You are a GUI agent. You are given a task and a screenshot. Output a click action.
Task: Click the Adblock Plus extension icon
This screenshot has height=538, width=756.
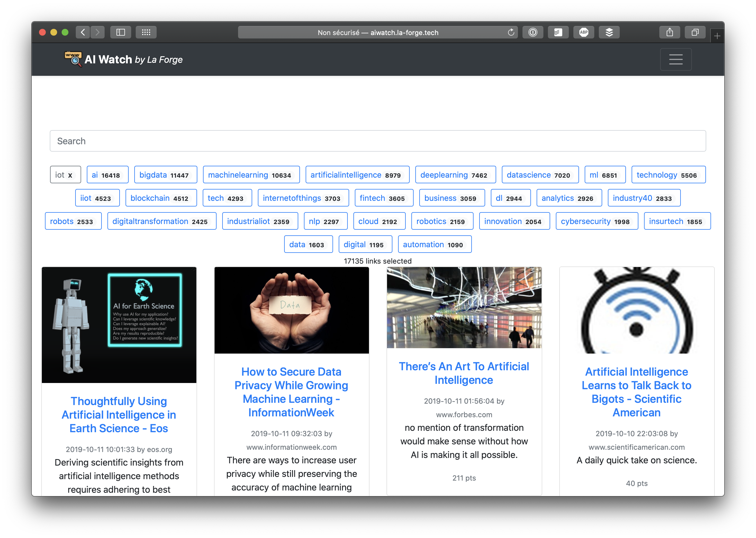coord(584,32)
